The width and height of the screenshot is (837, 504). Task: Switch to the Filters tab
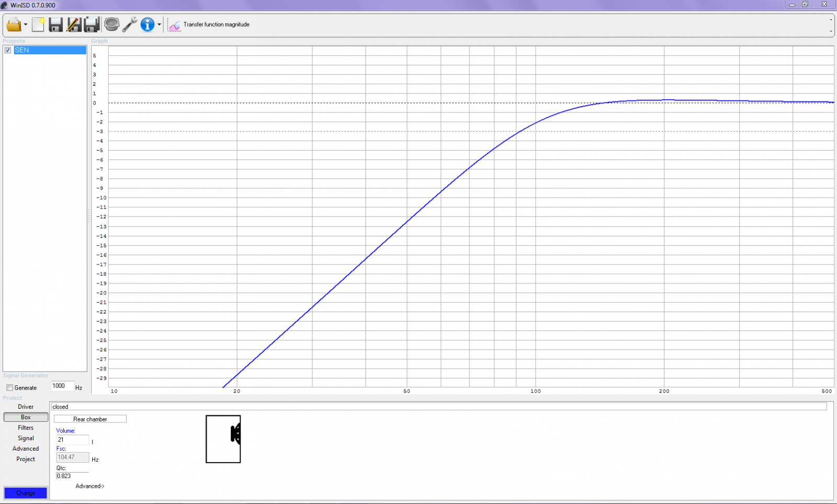click(x=26, y=428)
